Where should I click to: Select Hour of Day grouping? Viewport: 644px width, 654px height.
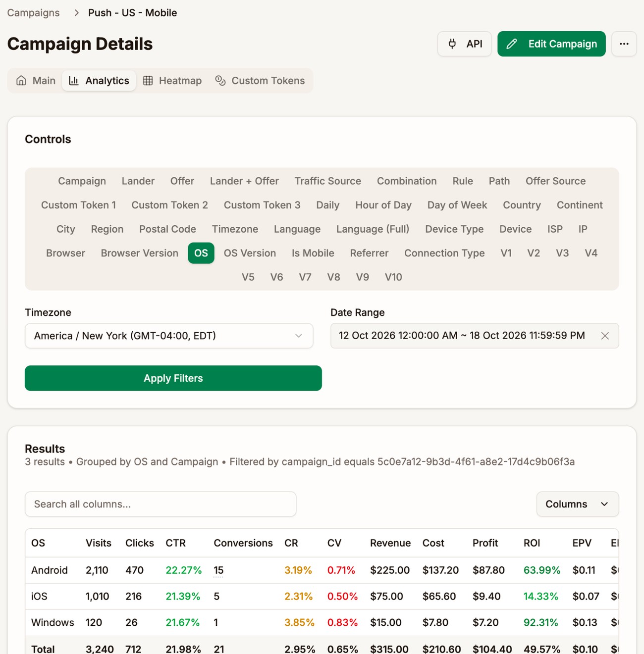(383, 205)
